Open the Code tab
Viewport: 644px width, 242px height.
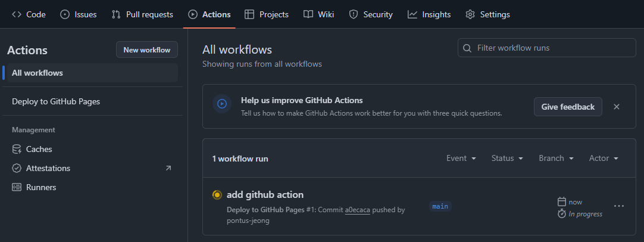29,14
